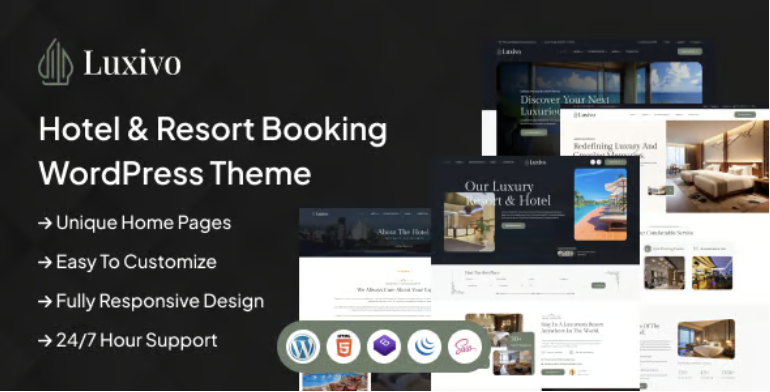Click the green header button in the top dark preview

click(689, 51)
